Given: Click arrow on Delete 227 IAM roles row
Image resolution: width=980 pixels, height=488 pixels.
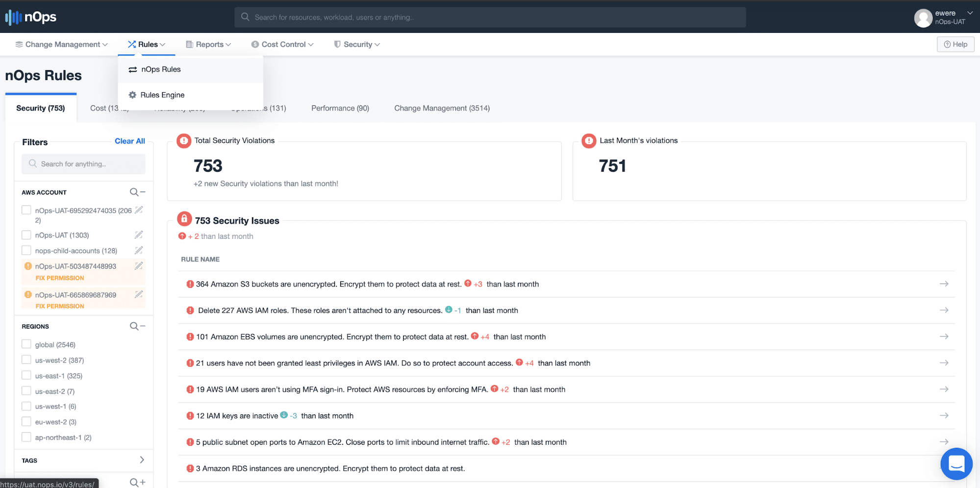Looking at the screenshot, I should pos(944,310).
